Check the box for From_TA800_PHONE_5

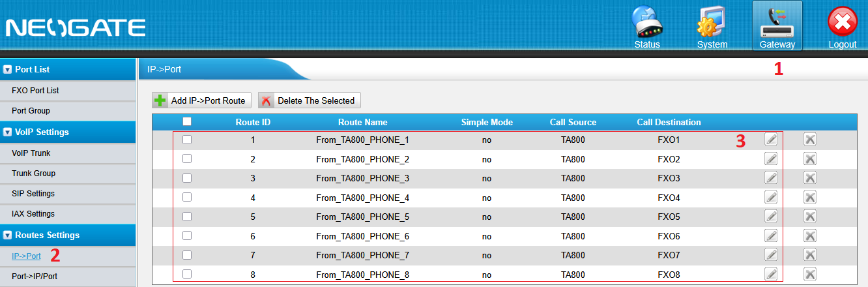coord(187,216)
